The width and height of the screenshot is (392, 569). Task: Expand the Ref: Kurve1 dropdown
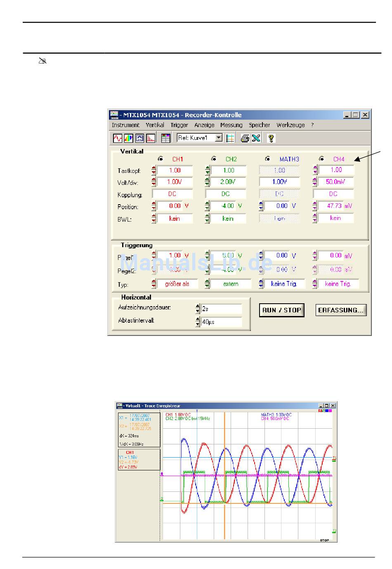coord(219,138)
